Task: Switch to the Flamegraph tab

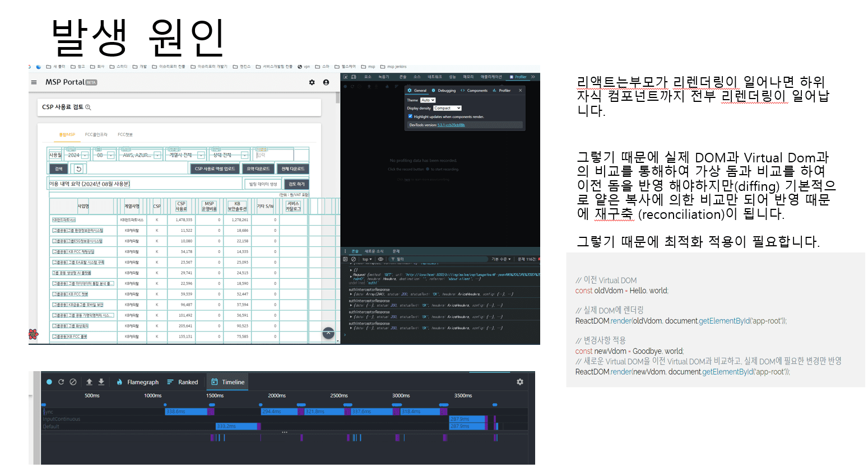Action: click(x=138, y=382)
